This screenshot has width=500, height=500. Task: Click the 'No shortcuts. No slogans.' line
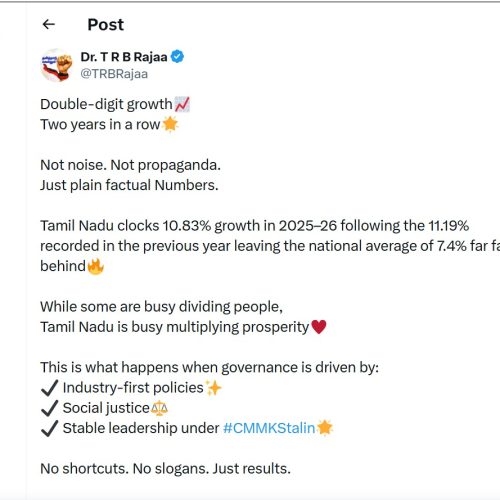coord(165,469)
